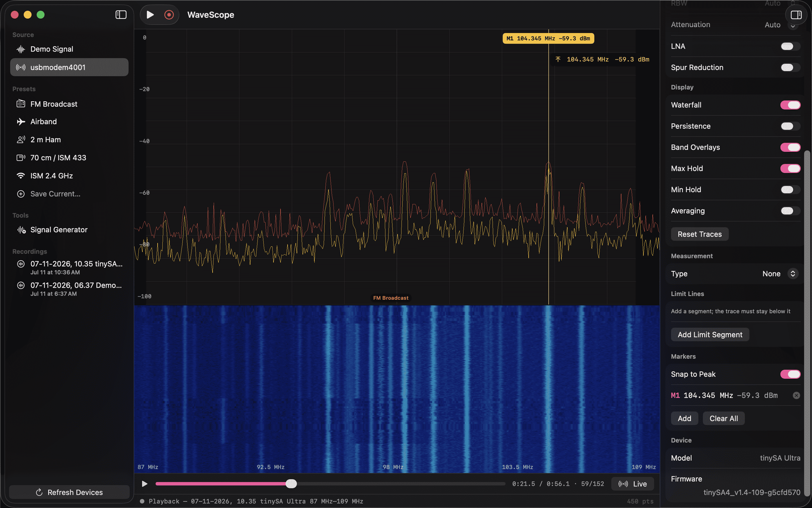The height and width of the screenshot is (508, 812).
Task: Click the M1 marker label on the spectrum
Action: coord(548,38)
